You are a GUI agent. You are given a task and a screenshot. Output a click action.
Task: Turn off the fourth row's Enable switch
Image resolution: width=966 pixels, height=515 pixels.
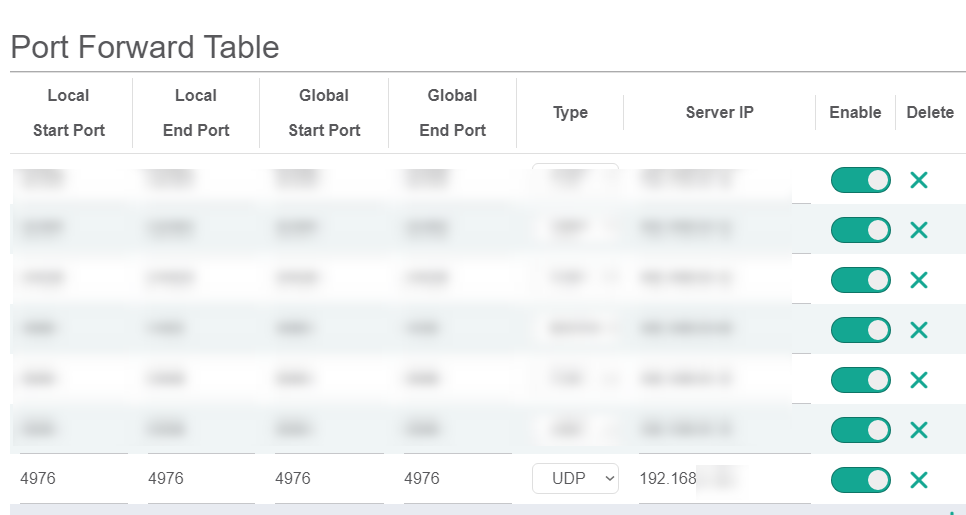[x=860, y=330]
